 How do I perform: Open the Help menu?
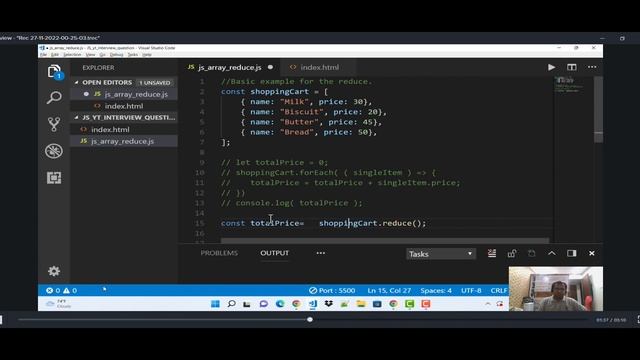147,55
